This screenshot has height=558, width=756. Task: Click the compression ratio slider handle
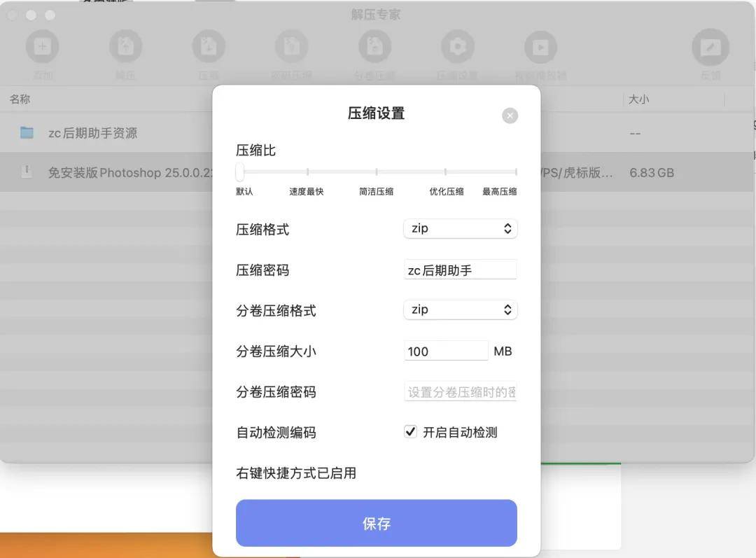[x=239, y=172]
